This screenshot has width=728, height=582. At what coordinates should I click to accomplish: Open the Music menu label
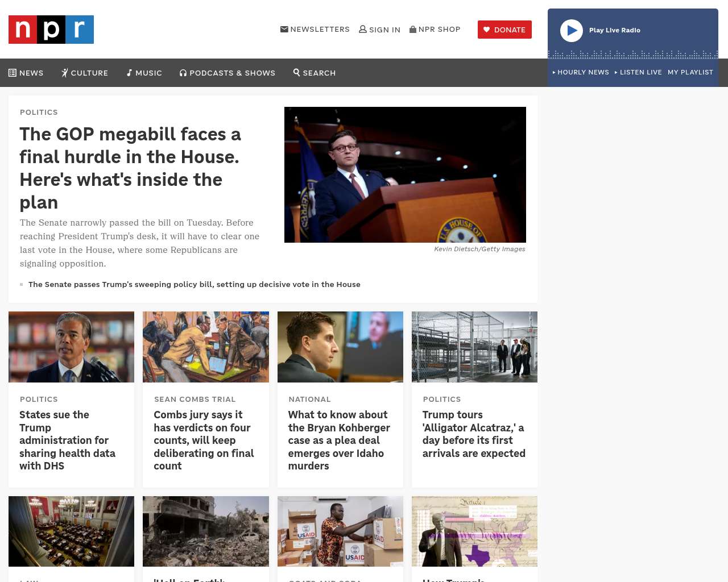pos(148,73)
